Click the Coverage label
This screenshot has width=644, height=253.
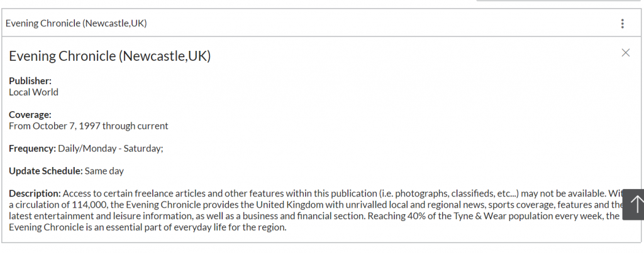(30, 115)
